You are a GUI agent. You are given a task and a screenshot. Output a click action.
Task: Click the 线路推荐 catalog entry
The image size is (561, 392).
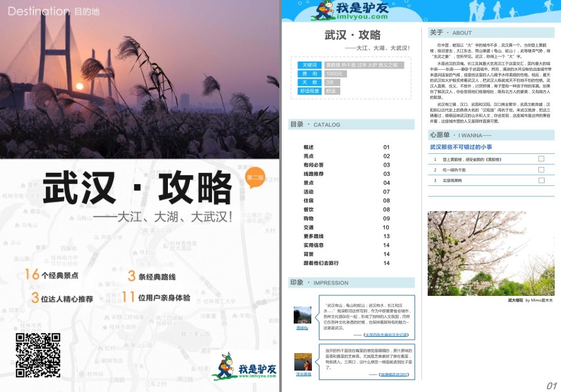coord(313,174)
